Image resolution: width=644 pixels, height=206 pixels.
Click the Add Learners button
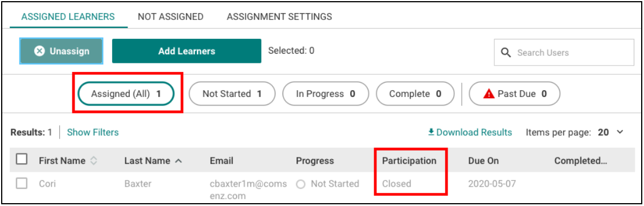[186, 51]
